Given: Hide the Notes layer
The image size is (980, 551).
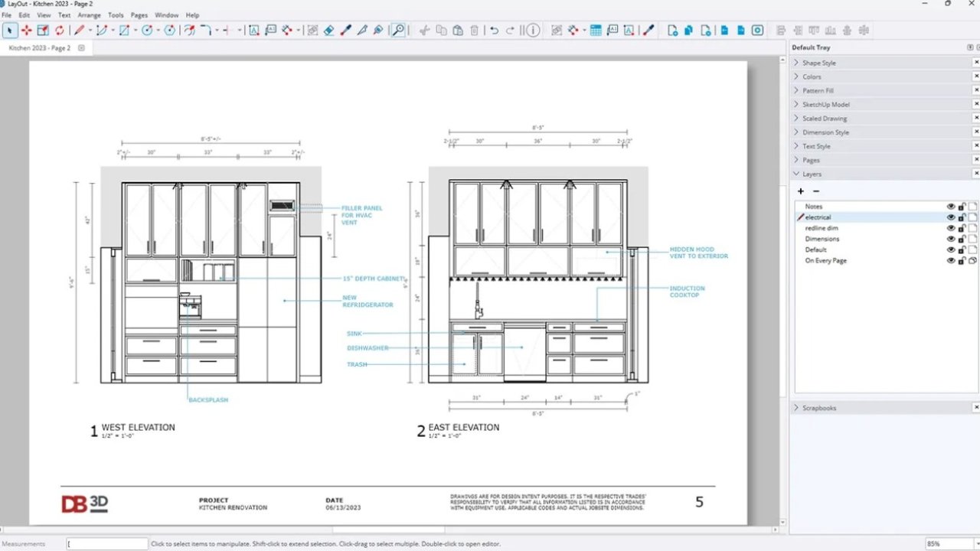Looking at the screenshot, I should tap(950, 206).
